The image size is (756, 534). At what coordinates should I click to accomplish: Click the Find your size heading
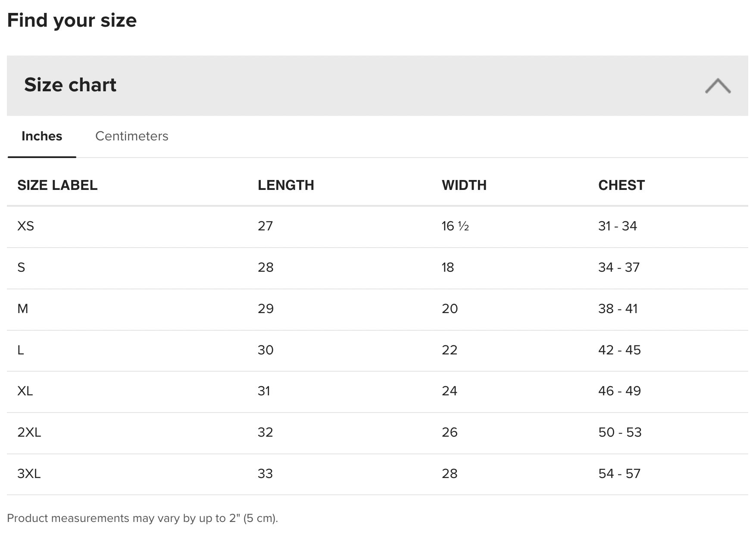[72, 20]
